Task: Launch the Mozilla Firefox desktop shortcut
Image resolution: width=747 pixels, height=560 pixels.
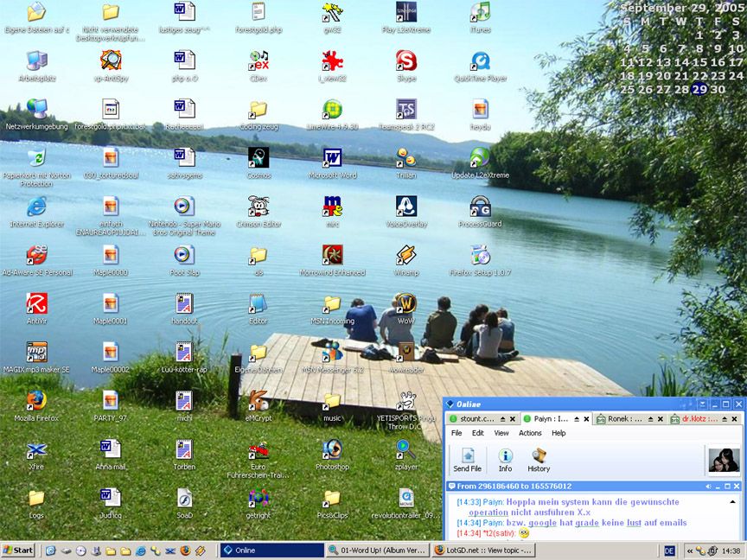Action: pos(36,401)
